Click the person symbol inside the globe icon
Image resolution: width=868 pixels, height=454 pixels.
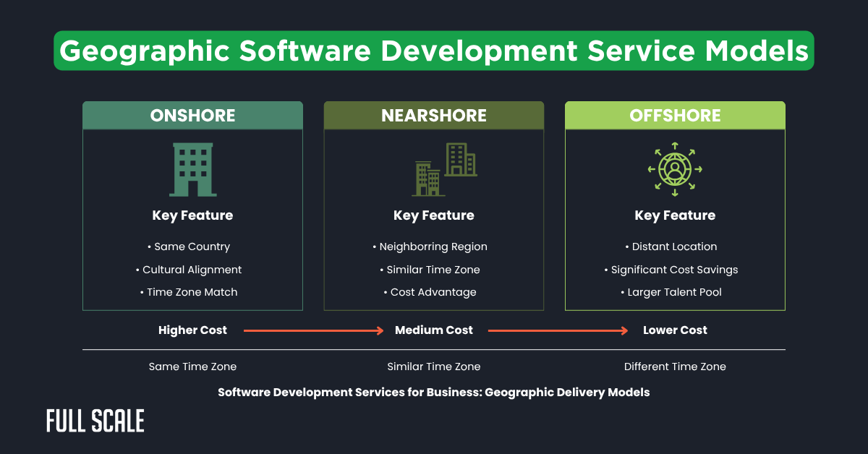click(675, 168)
